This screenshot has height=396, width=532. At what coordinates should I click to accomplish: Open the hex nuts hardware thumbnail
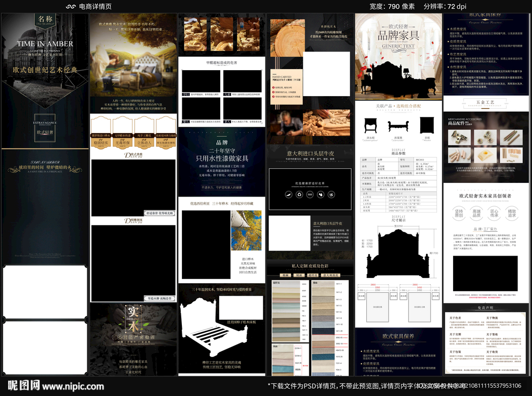pyautogui.click(x=486, y=137)
